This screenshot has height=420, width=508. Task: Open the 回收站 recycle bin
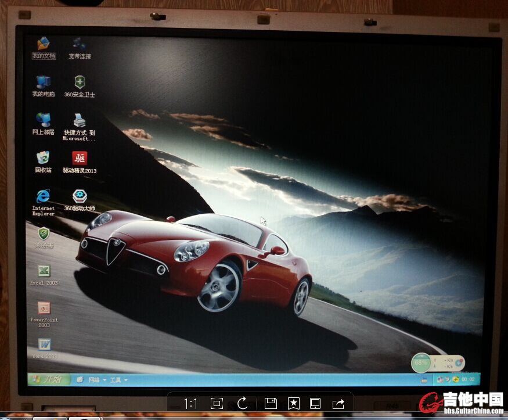[x=43, y=159]
